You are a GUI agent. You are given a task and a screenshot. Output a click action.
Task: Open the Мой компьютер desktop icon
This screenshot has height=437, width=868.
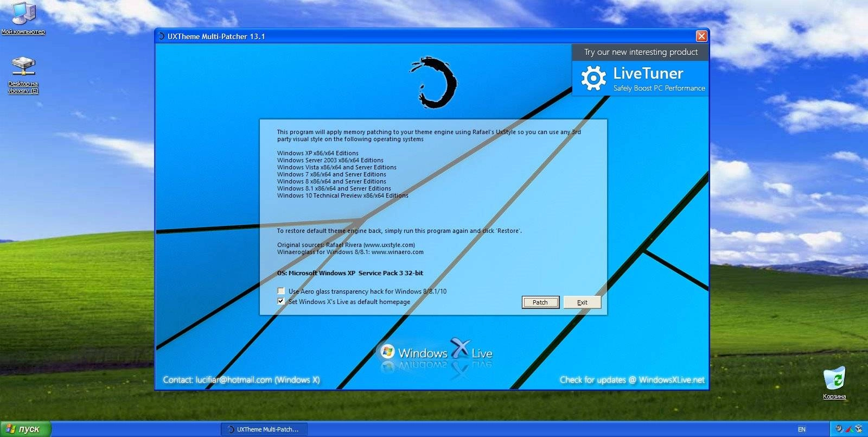tap(23, 18)
